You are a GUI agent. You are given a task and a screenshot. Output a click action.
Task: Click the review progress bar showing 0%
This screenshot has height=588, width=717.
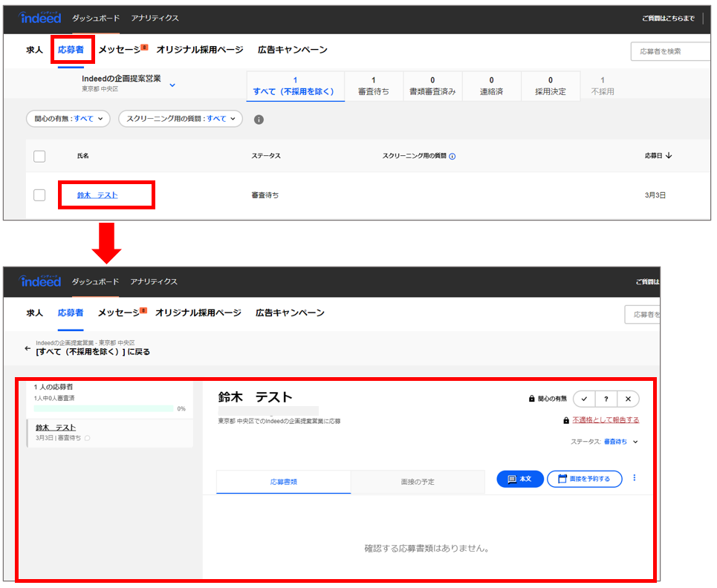click(x=104, y=408)
